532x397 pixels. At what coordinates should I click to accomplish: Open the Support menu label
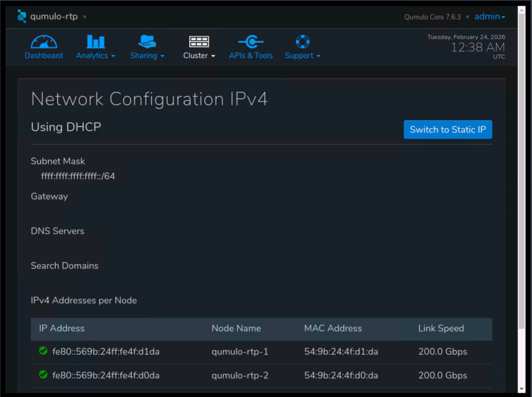pos(299,55)
